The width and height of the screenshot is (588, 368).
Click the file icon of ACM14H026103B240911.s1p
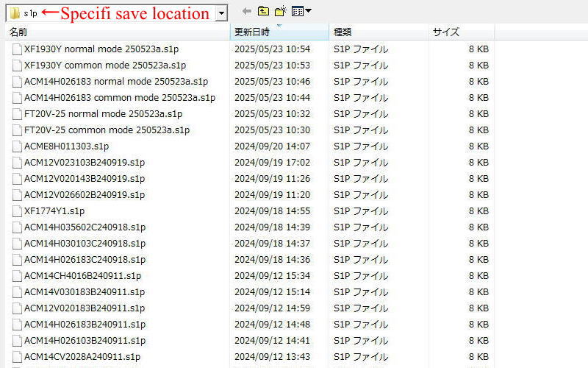[x=17, y=341]
